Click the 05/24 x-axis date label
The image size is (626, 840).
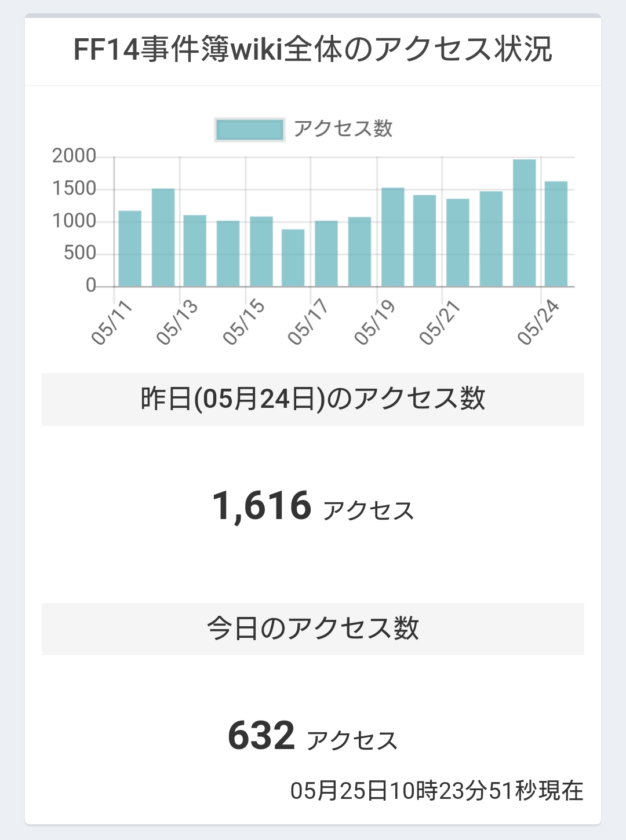(x=538, y=323)
